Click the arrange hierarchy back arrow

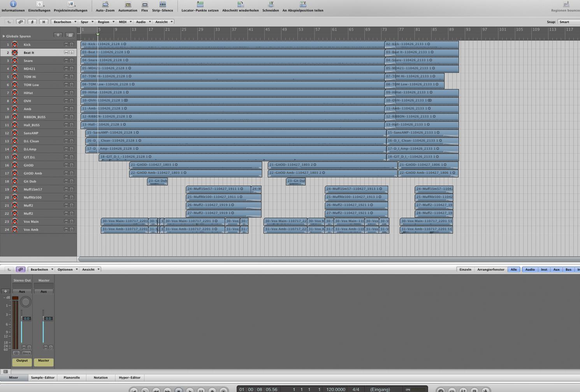click(x=9, y=22)
